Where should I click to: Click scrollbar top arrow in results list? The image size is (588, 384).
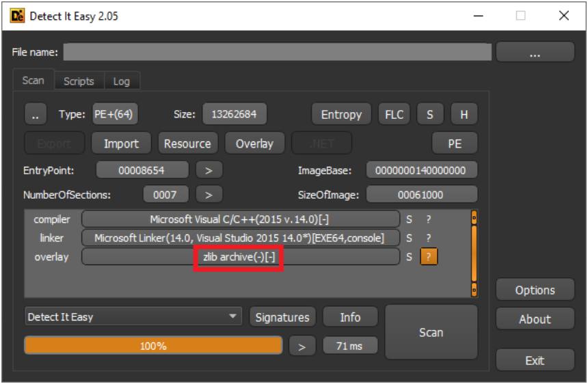[x=474, y=218]
